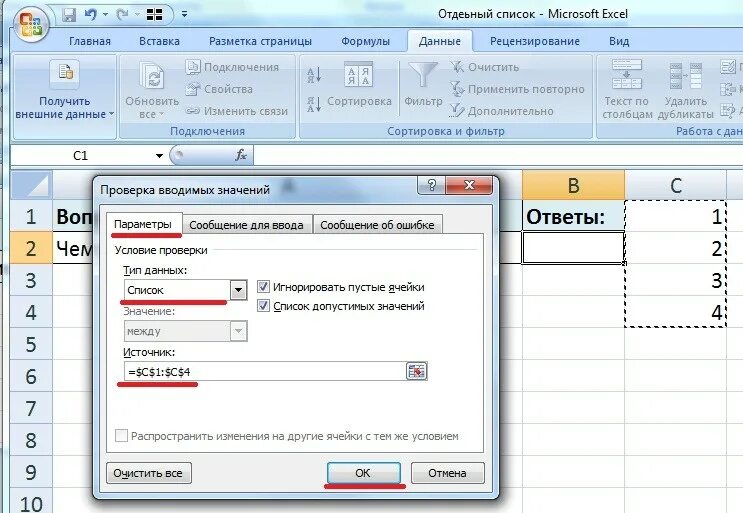Switch to Сообщение об ошибке tab
The height and width of the screenshot is (513, 743).
(377, 225)
